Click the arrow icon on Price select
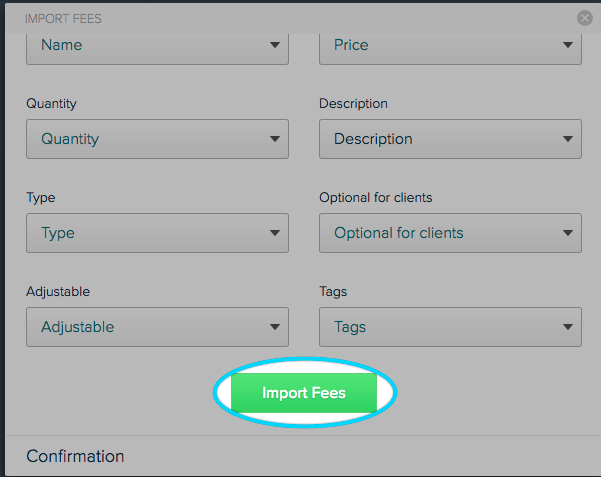This screenshot has height=477, width=601. 568,45
